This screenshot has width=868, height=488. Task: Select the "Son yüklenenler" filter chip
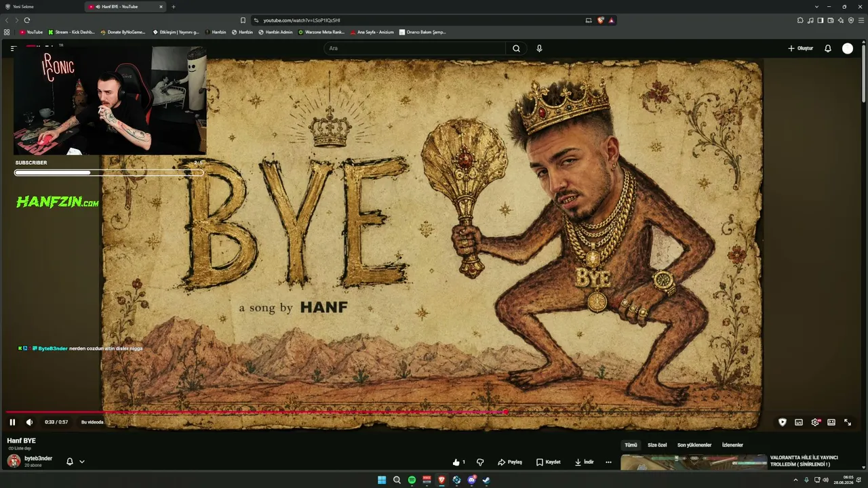(694, 445)
